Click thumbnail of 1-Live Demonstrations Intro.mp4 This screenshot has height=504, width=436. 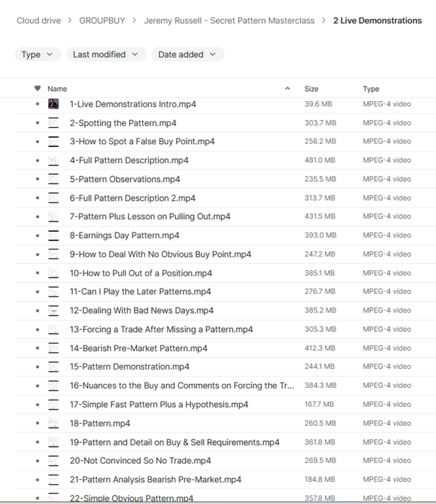coord(53,104)
